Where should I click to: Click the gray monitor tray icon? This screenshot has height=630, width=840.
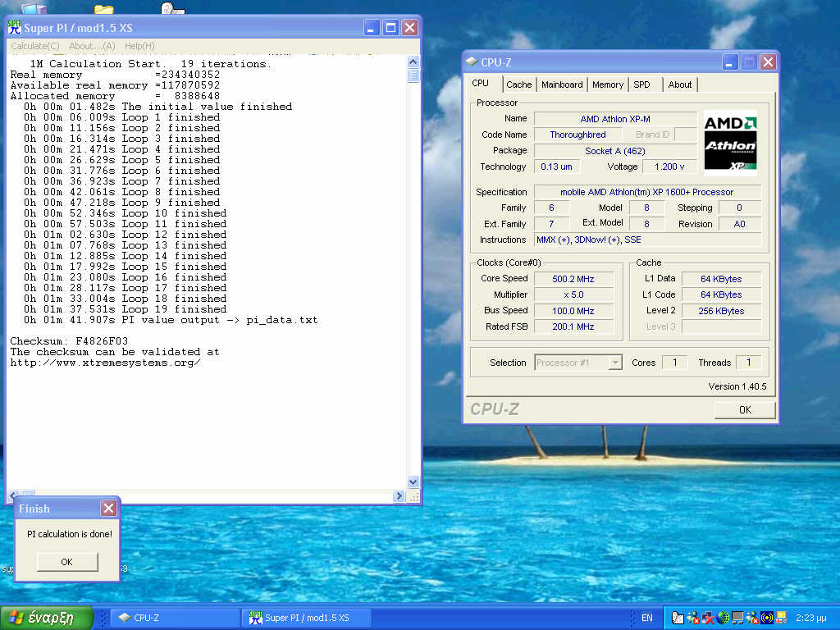(737, 618)
